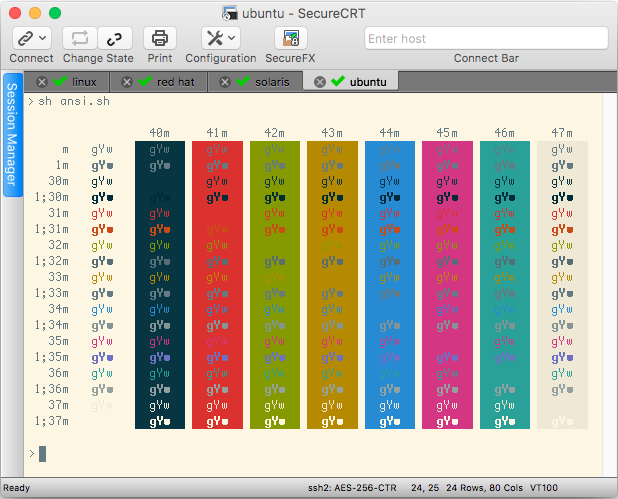Focus the Enter host field
The height and width of the screenshot is (499, 618).
[486, 38]
